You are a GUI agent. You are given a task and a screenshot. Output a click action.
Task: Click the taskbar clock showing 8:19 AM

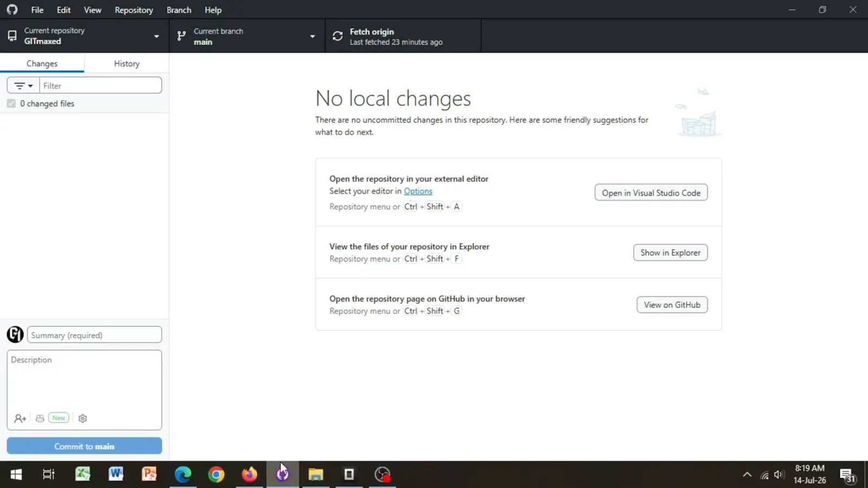tap(809, 474)
